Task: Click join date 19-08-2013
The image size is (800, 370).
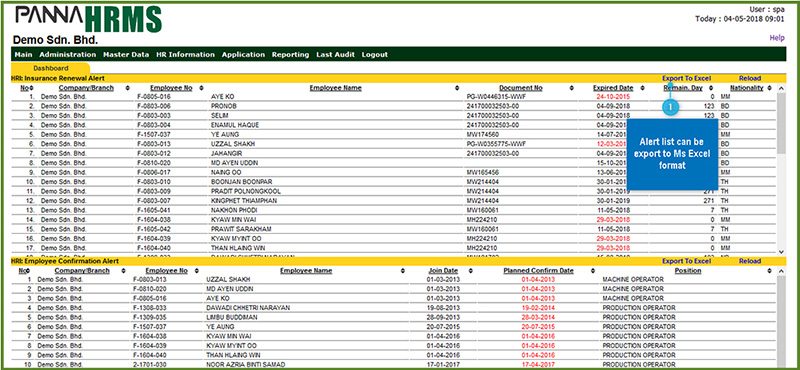Action: [x=442, y=308]
